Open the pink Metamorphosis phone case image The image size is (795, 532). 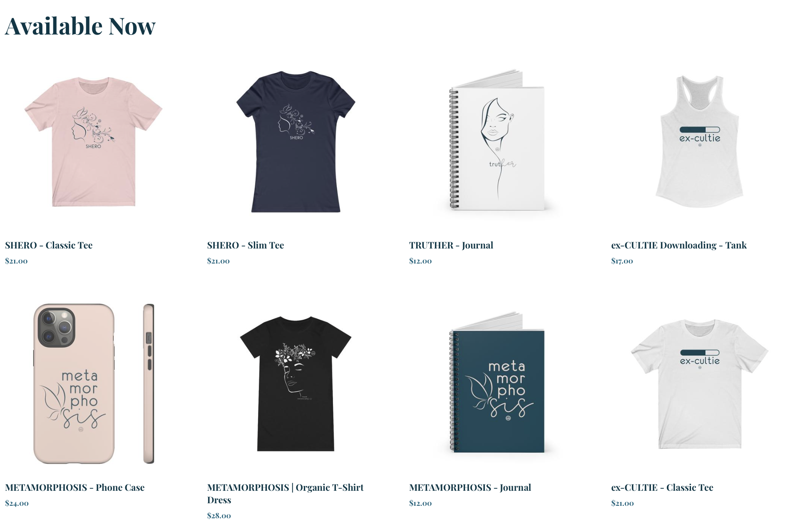point(94,383)
